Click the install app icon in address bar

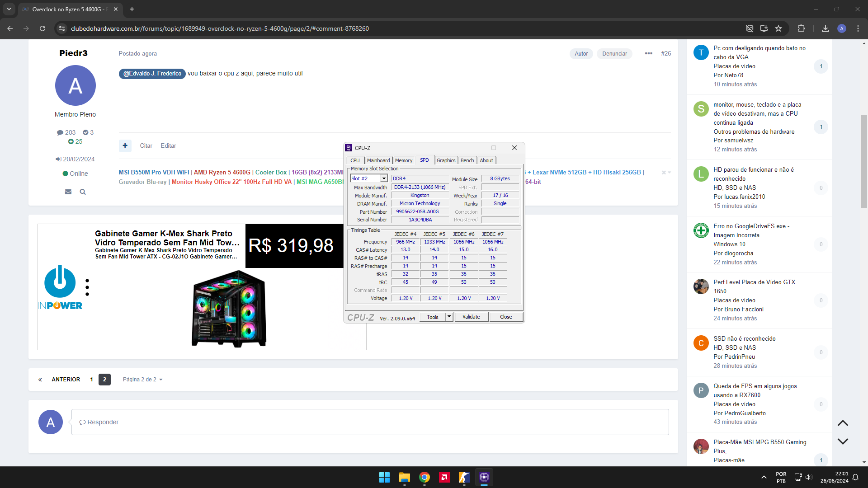(764, 28)
